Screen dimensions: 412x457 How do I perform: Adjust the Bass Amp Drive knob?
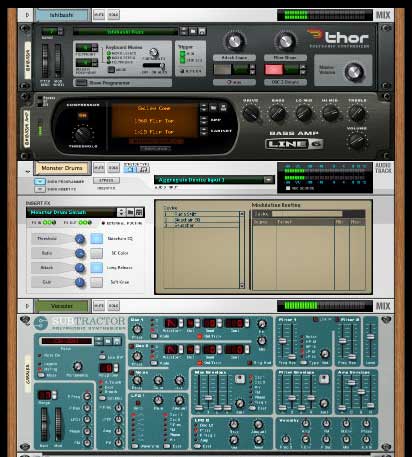click(251, 113)
